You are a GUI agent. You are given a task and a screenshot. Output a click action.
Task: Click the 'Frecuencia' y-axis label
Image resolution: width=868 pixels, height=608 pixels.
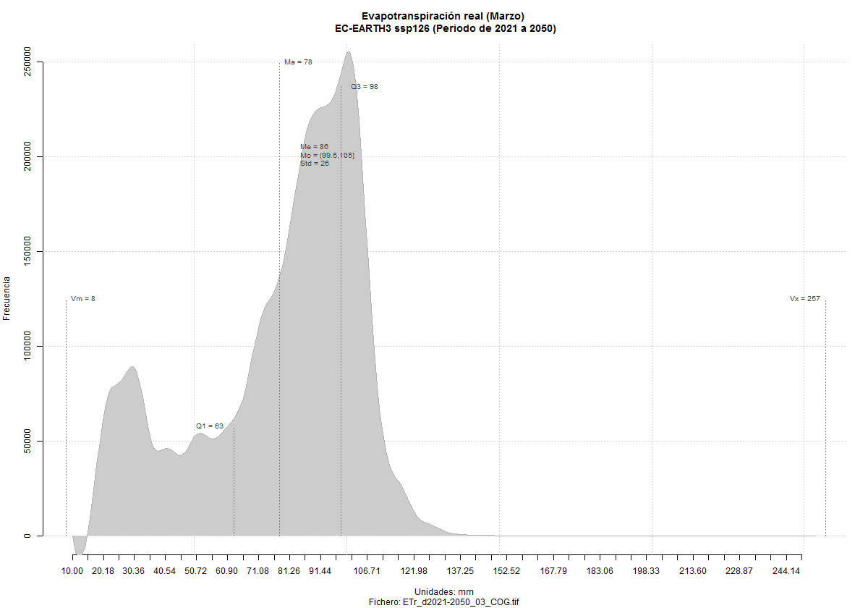[7, 298]
